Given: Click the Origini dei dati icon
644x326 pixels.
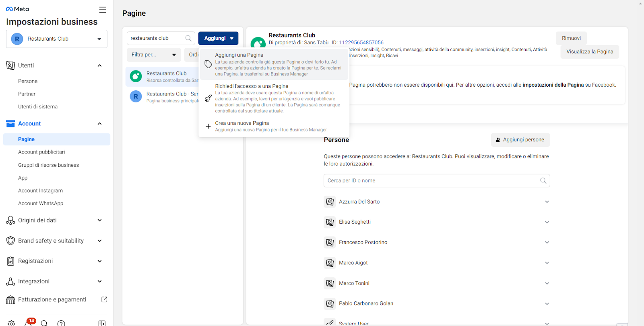Looking at the screenshot, I should point(10,220).
